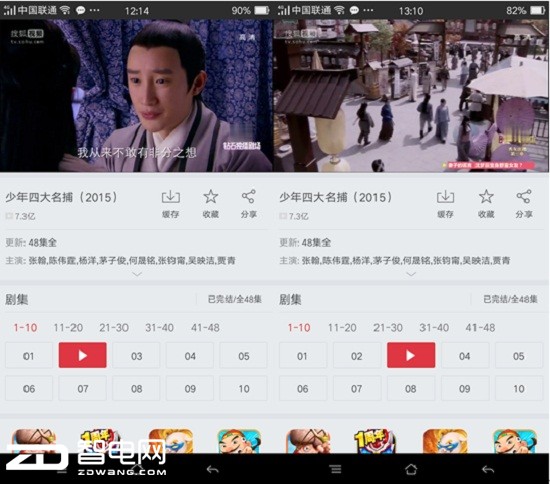Tap the message bubble icon in right status bar
550x484 pixels.
[355, 11]
